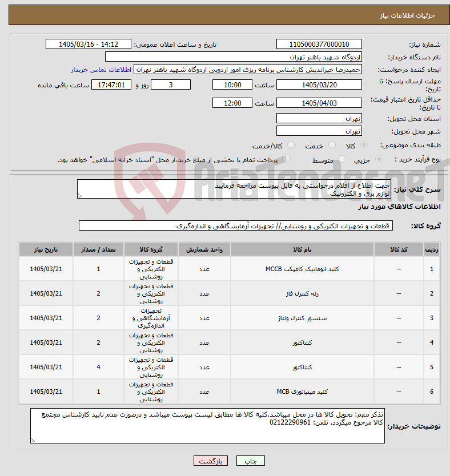This screenshot has height=476, width=450.
Task: Select the متوسط purchase type radio
Action: pos(341,159)
